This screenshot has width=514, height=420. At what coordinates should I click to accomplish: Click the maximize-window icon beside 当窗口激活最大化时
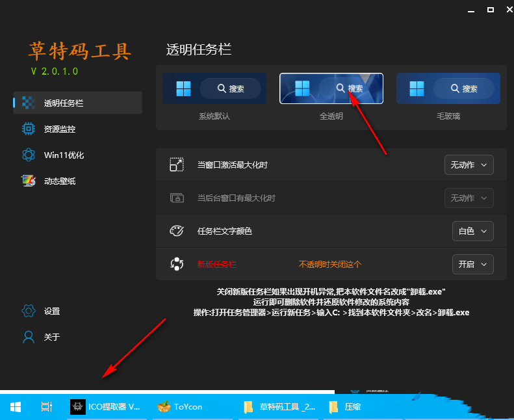coord(177,164)
